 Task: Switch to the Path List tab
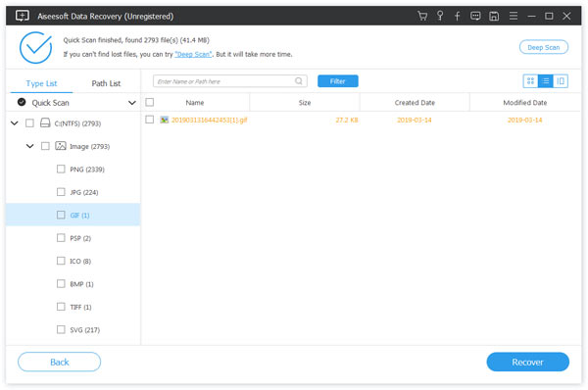tap(106, 83)
